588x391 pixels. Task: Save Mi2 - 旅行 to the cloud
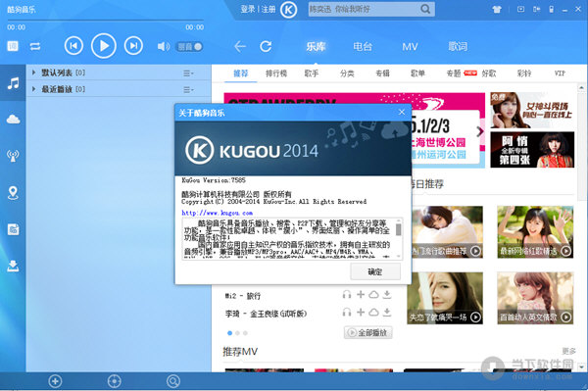(x=373, y=295)
